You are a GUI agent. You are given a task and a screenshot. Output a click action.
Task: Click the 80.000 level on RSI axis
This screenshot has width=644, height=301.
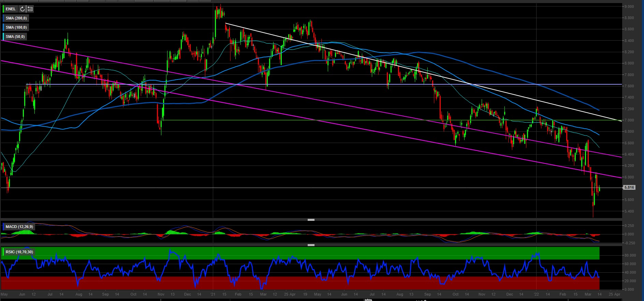point(630,255)
